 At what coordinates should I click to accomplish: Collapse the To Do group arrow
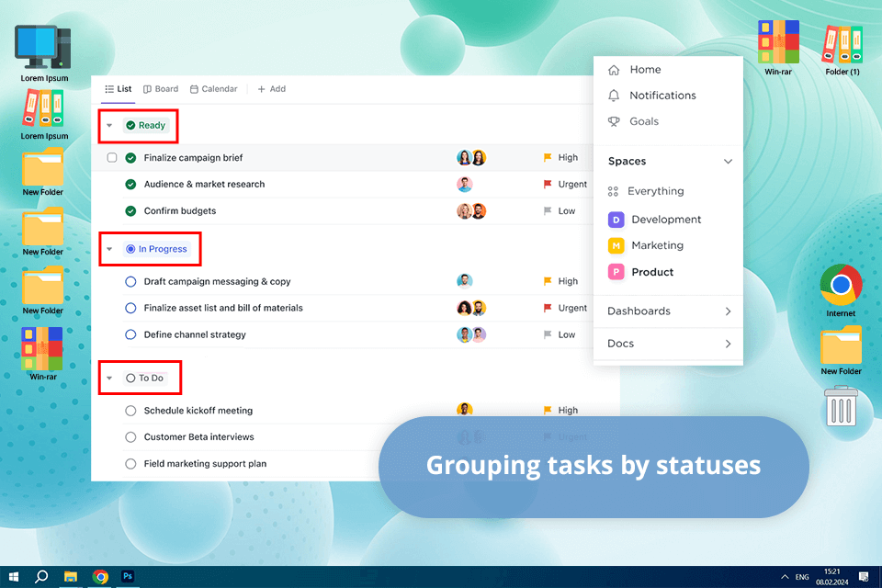pos(109,379)
